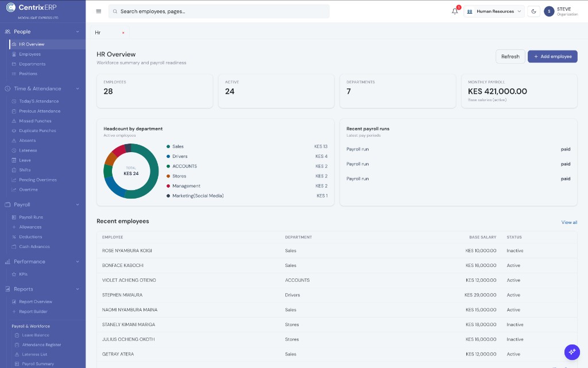
Task: Click the search magnifier icon
Action: 115,11
